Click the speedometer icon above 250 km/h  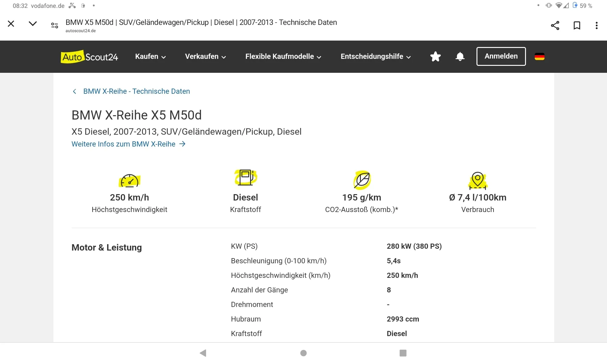(x=130, y=181)
